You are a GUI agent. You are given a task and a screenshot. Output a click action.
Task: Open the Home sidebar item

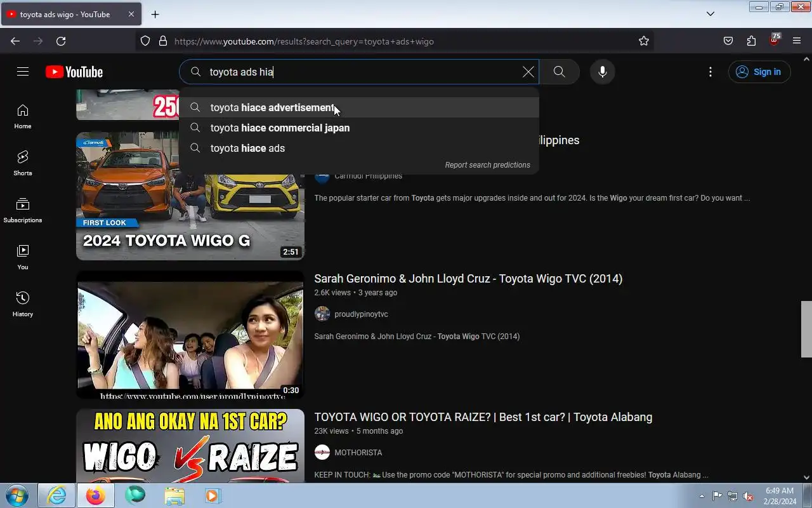point(23,117)
